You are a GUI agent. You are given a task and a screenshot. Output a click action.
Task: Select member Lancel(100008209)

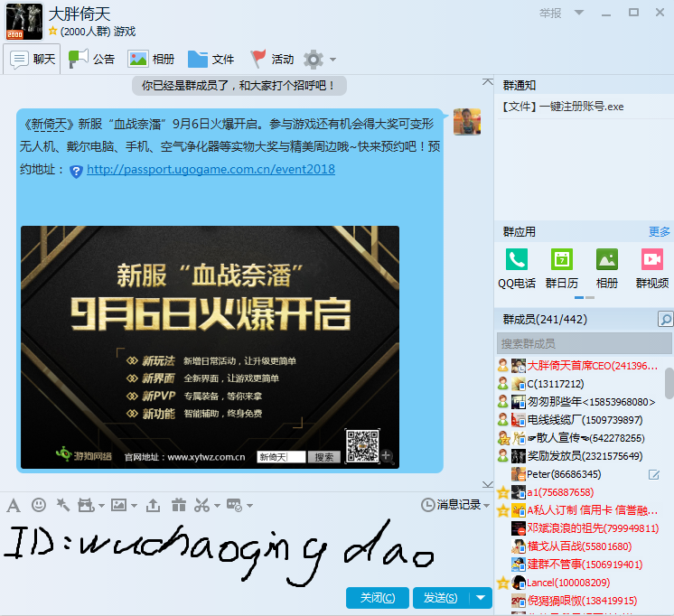click(580, 583)
